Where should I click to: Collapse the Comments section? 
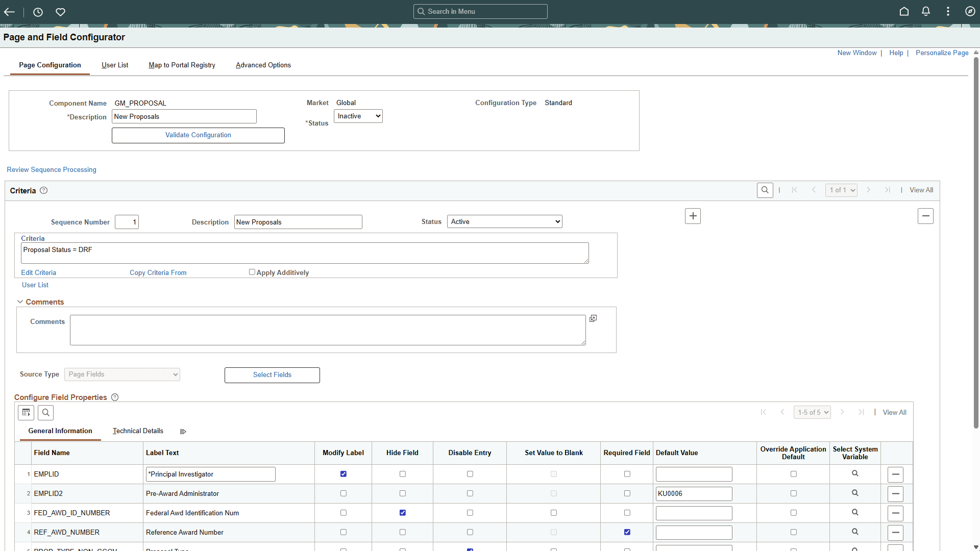(x=20, y=302)
